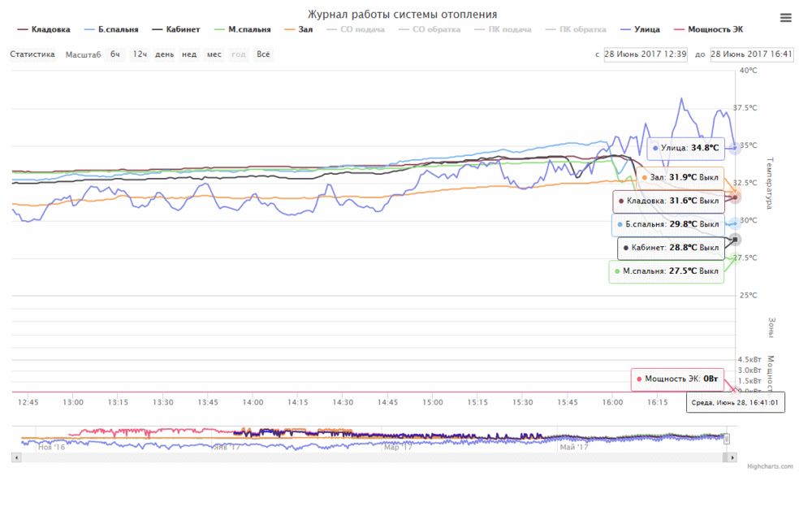The image size is (812, 520).
Task: Toggle the Кладовка series in legend
Action: tap(50, 29)
